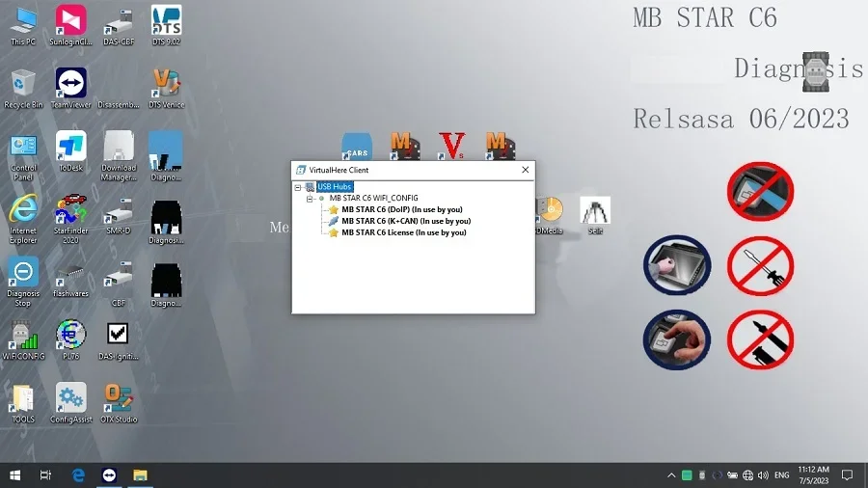868x488 pixels.
Task: Open the CBF desktop shortcut
Action: pyautogui.click(x=119, y=284)
